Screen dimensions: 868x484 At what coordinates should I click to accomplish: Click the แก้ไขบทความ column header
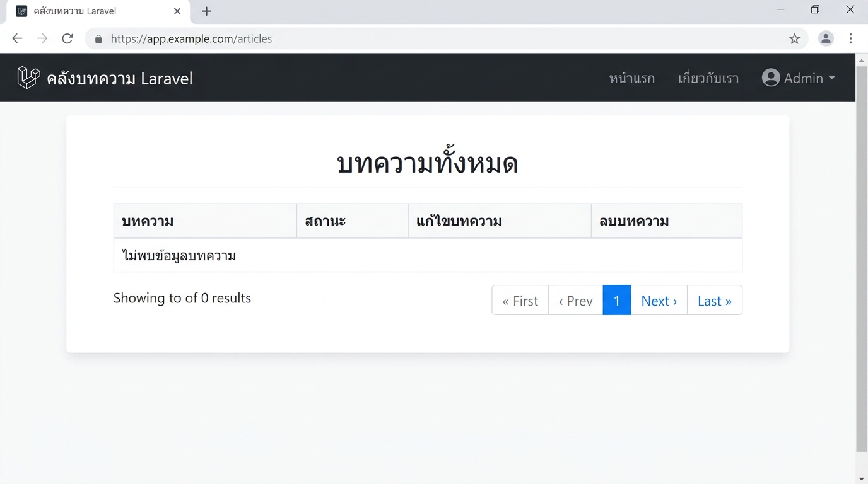(x=500, y=221)
